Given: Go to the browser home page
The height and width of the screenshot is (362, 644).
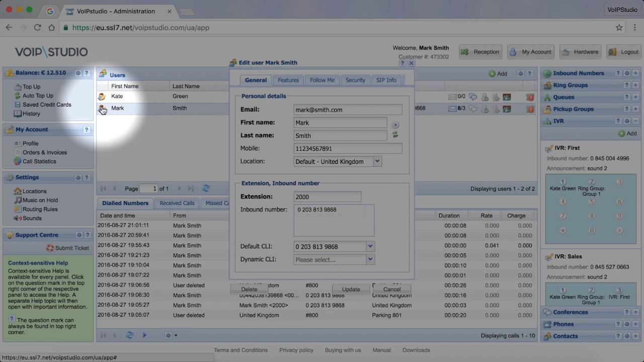Looking at the screenshot, I should click(x=51, y=28).
